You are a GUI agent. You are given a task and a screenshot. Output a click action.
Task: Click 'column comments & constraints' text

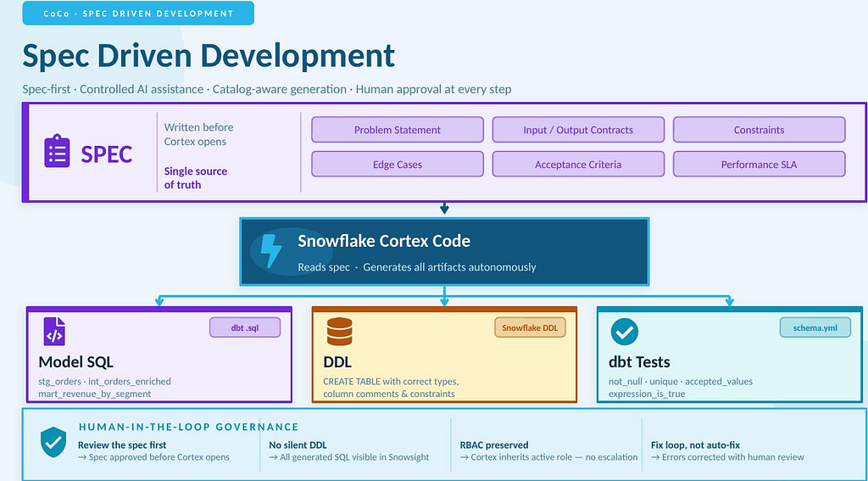click(x=389, y=394)
